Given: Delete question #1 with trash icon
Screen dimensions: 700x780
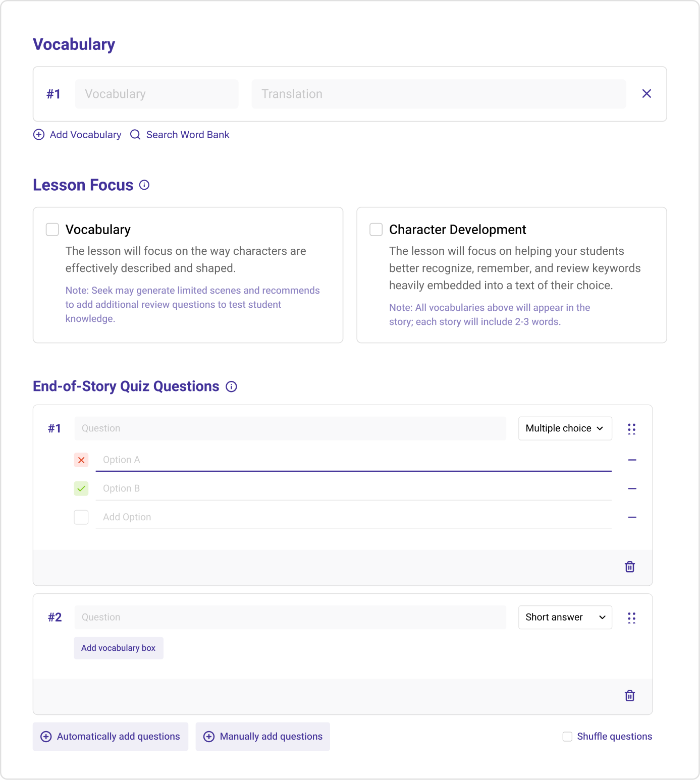Looking at the screenshot, I should [x=630, y=567].
